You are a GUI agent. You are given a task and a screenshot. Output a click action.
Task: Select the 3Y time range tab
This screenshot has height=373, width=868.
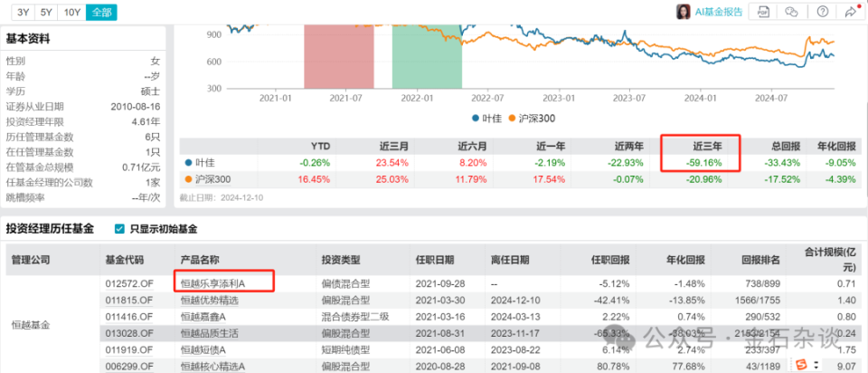tap(23, 11)
